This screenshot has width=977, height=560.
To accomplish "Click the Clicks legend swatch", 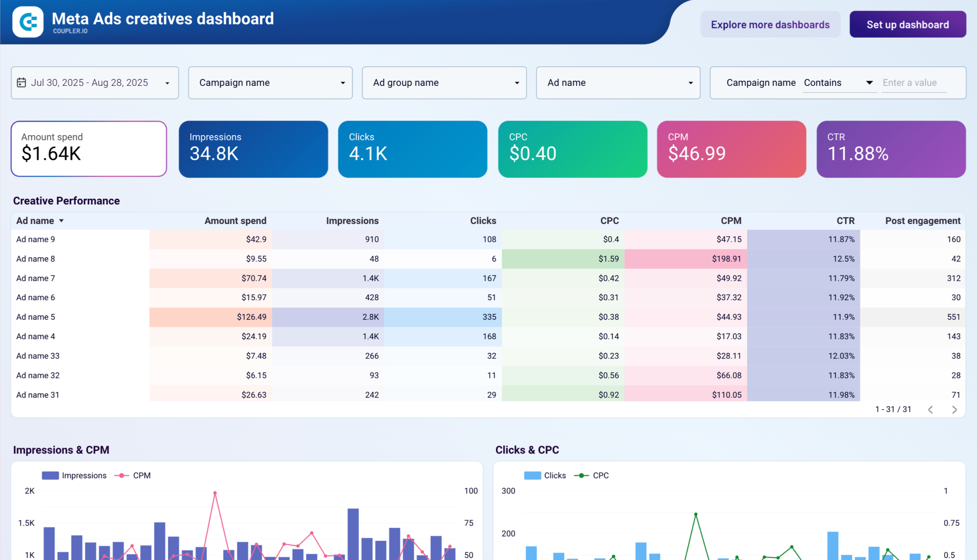I will point(532,475).
